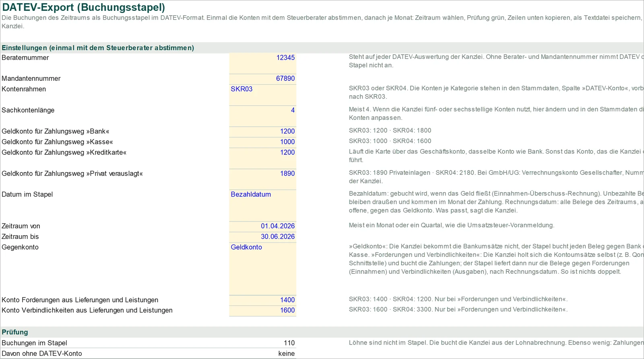Image resolution: width=644 pixels, height=359 pixels.
Task: Click the hint SKR03: 1200 · SKR04: 1800
Action: click(390, 131)
